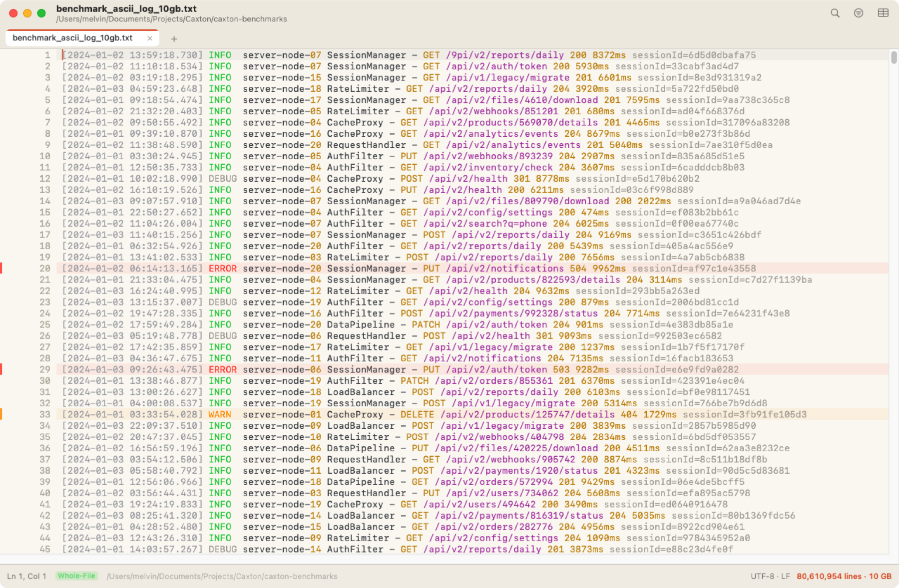Open the search magnifier icon

click(835, 13)
